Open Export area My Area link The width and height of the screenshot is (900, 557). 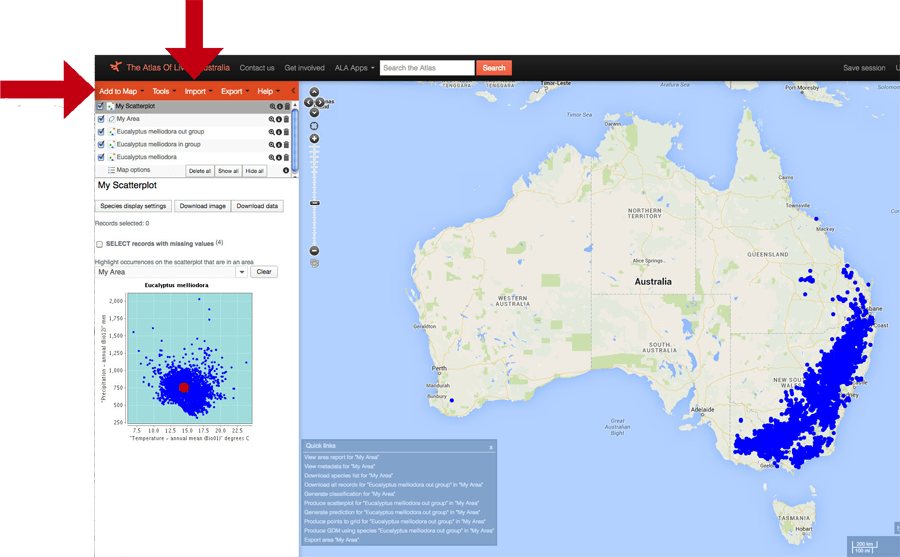pos(332,540)
